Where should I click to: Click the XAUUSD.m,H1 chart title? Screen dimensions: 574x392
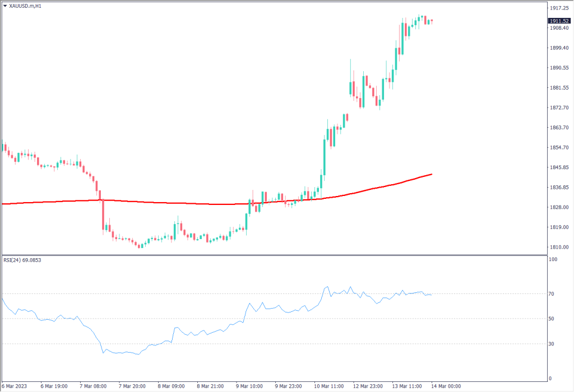(x=25, y=6)
